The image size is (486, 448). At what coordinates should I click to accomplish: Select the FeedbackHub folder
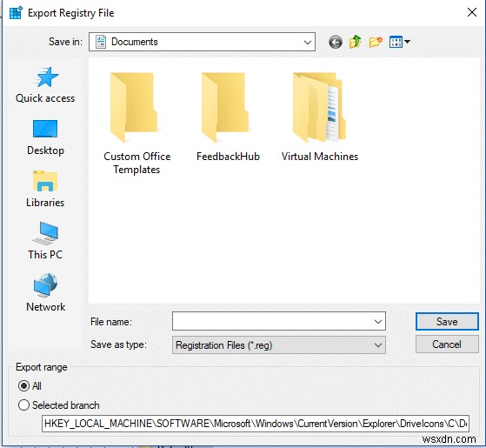click(228, 117)
